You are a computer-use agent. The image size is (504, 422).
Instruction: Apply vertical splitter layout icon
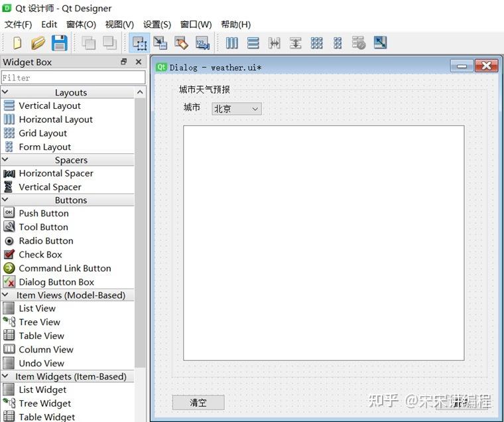click(295, 42)
